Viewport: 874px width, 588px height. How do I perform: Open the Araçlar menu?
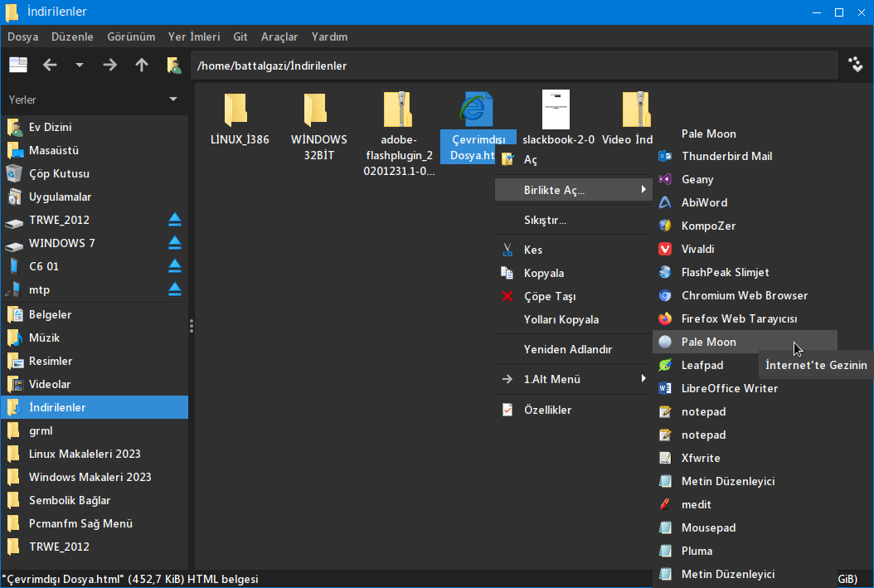click(279, 36)
